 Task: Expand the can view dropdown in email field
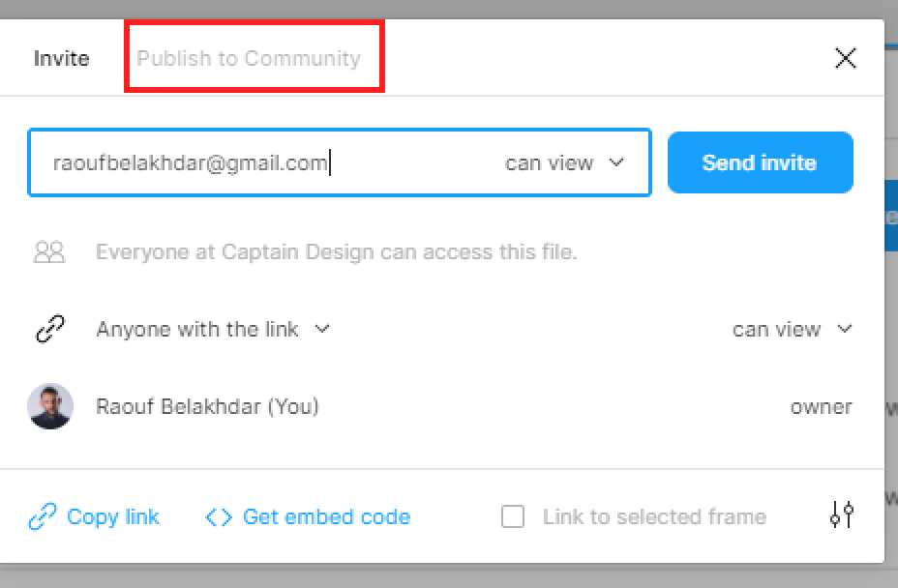pyautogui.click(x=564, y=163)
